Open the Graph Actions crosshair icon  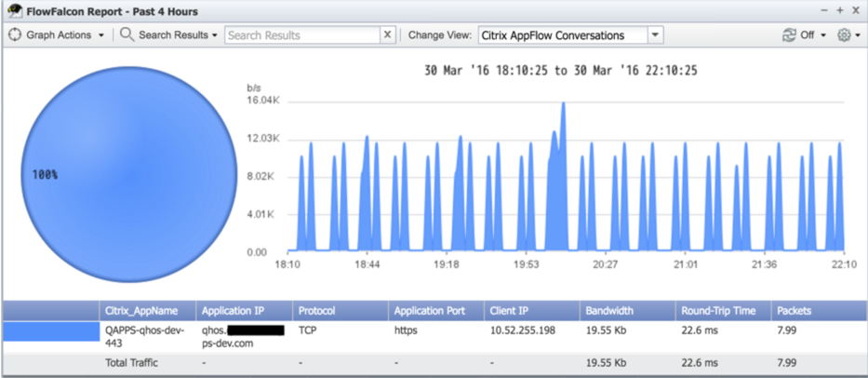click(x=15, y=35)
